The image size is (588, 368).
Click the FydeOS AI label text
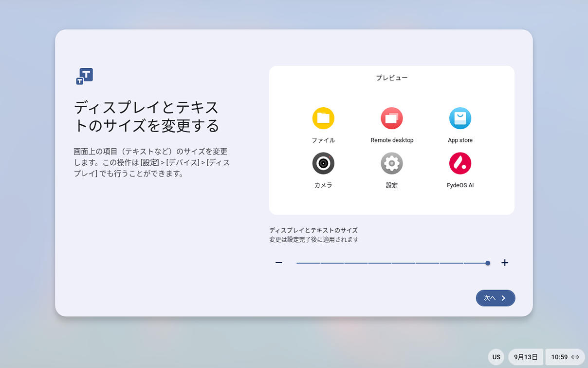[x=460, y=185]
